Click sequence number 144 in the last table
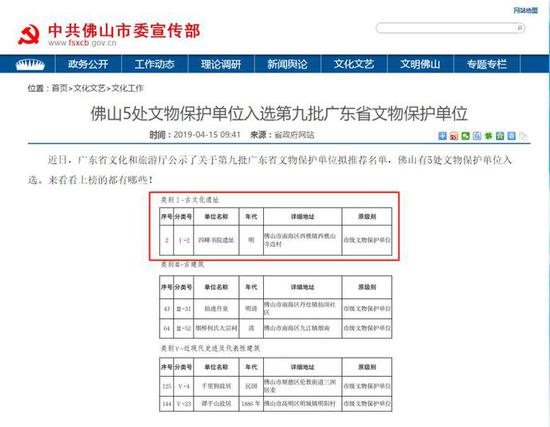The height and width of the screenshot is (427, 550). coord(167,404)
